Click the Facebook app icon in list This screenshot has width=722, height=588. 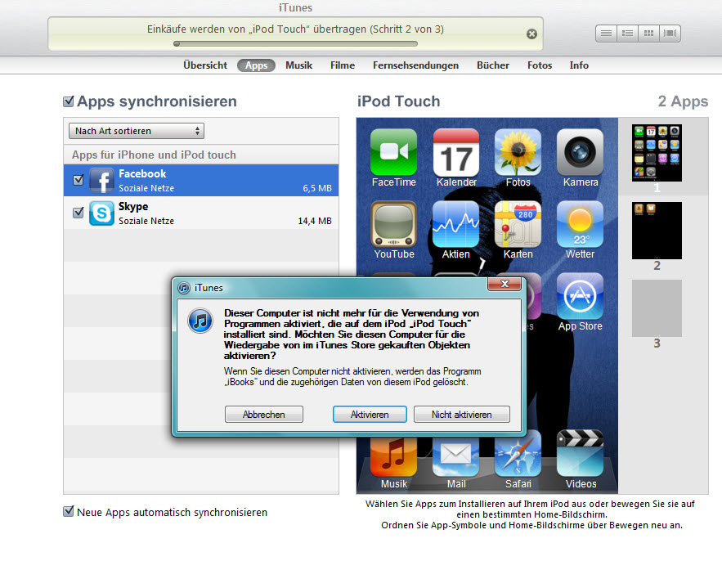click(x=101, y=181)
